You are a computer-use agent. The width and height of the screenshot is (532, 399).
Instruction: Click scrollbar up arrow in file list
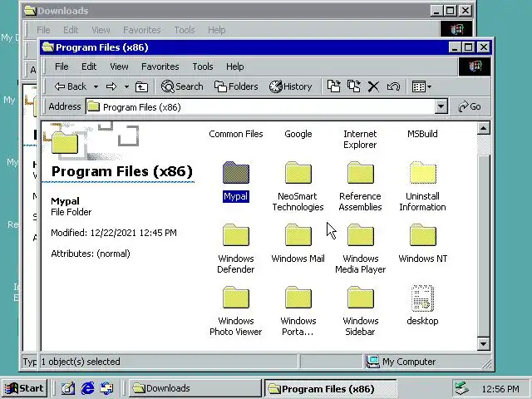tap(483, 128)
